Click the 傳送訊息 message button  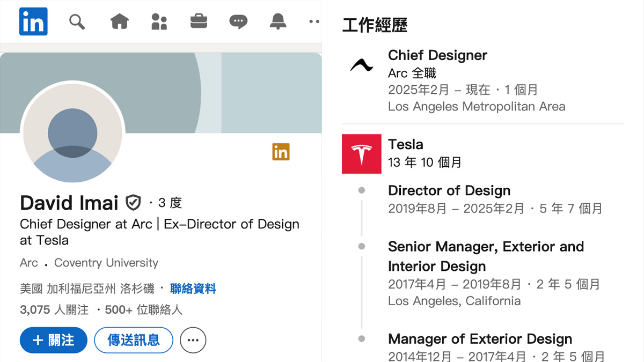point(134,340)
